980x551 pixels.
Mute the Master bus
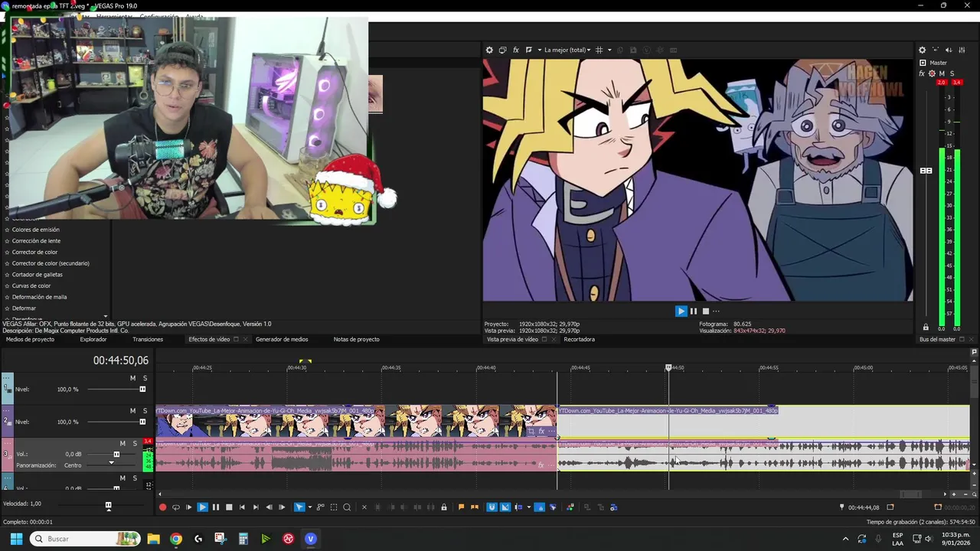coord(942,73)
